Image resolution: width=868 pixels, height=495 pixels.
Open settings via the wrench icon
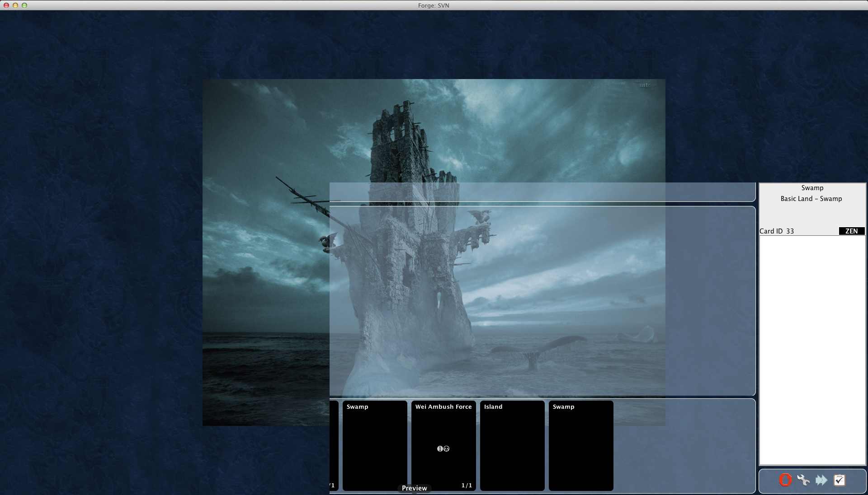click(x=803, y=480)
